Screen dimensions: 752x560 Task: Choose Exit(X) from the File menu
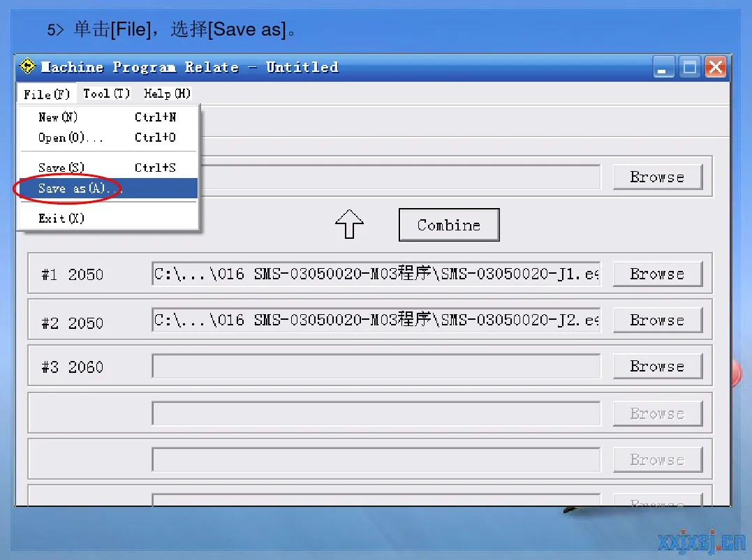click(108, 218)
